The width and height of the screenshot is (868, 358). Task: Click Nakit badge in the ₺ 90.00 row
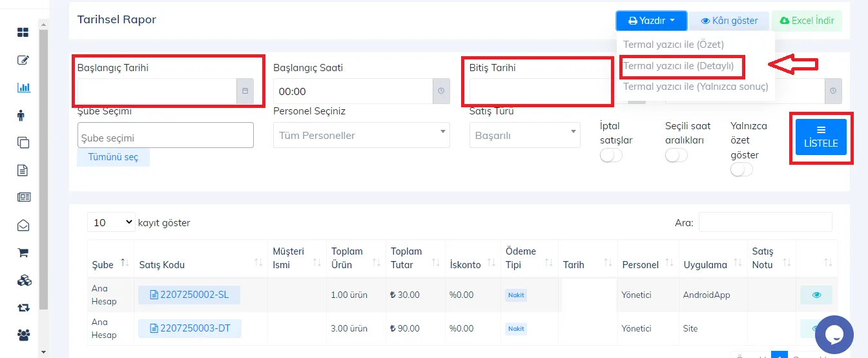[x=516, y=328]
